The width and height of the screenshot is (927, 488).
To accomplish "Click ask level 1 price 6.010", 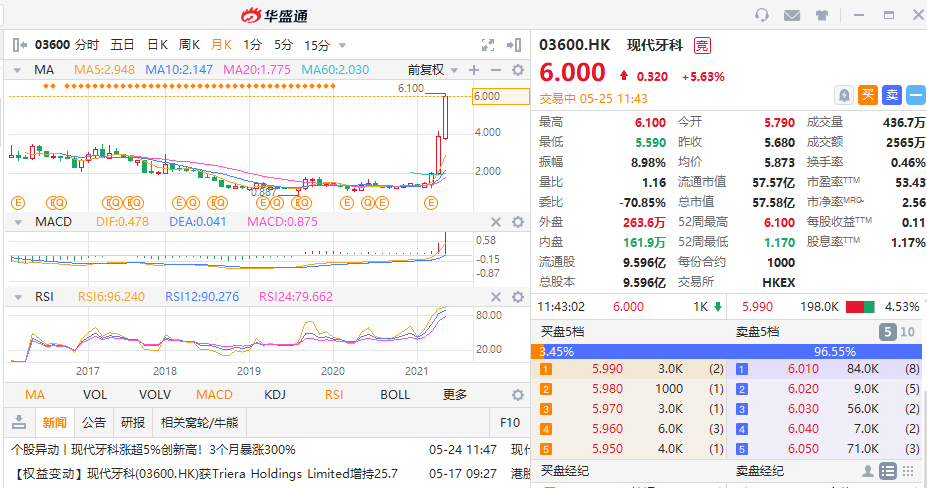I will pyautogui.click(x=803, y=369).
